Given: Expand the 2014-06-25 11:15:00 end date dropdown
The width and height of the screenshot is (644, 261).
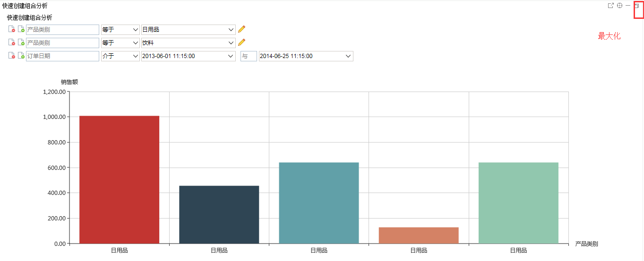Looking at the screenshot, I should coord(306,56).
